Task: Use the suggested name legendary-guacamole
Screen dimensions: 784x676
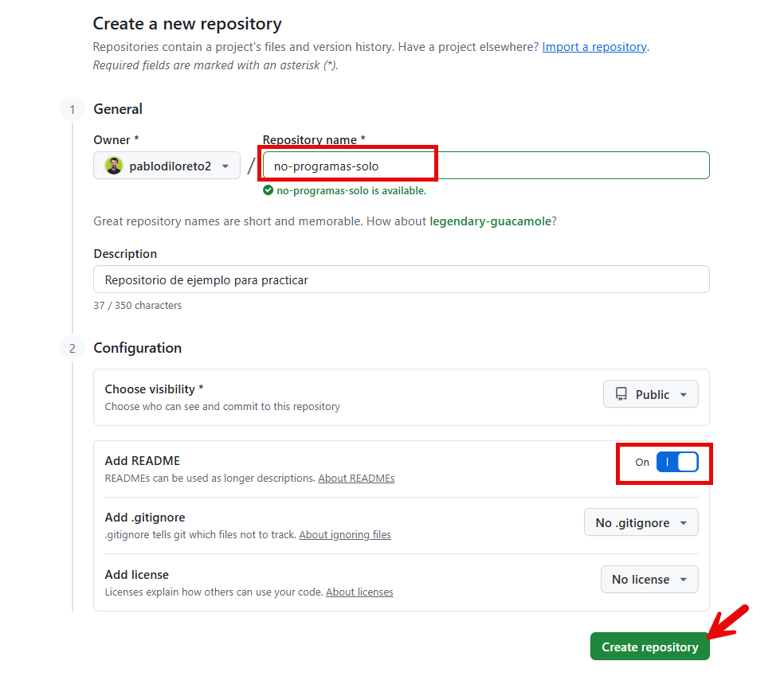Action: click(490, 221)
